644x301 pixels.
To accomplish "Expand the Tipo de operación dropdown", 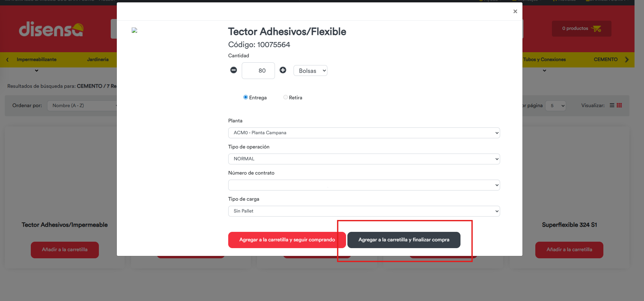I will [x=364, y=159].
